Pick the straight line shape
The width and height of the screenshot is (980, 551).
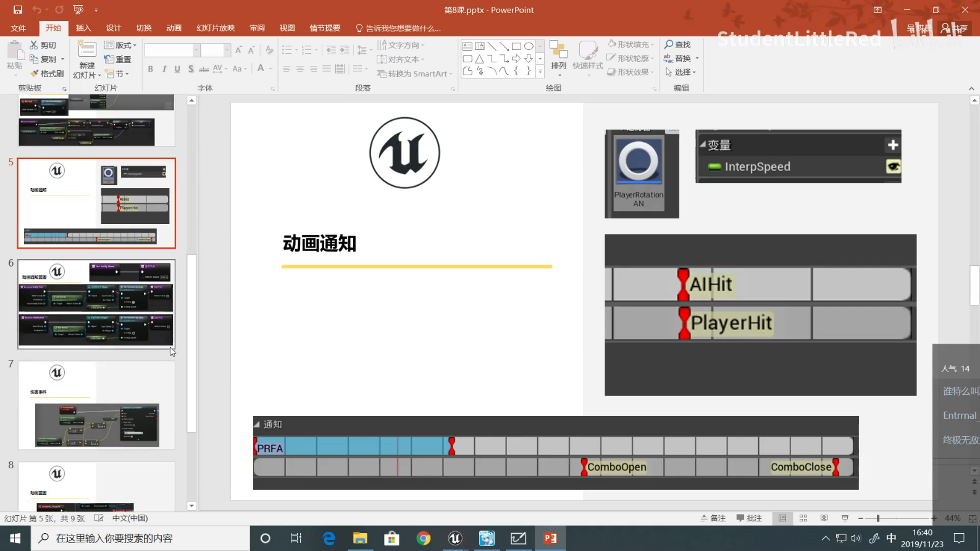pyautogui.click(x=492, y=46)
